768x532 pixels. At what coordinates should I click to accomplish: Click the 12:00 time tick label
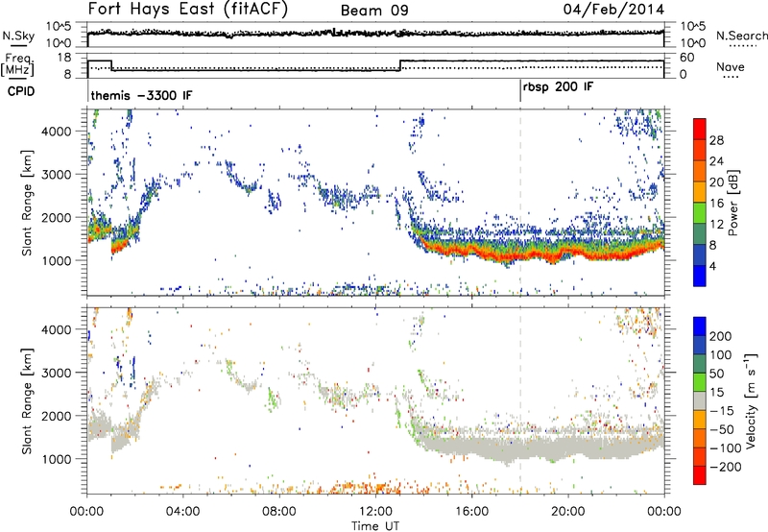pos(375,512)
